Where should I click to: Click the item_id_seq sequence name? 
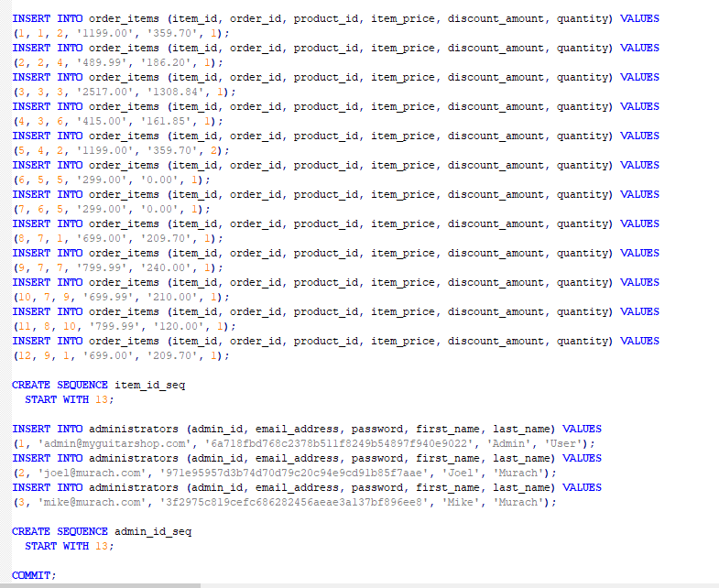point(149,385)
